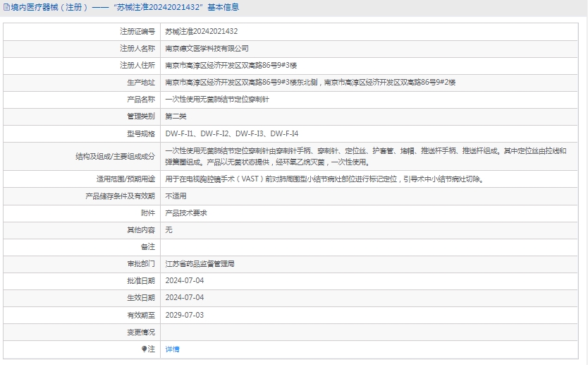The height and width of the screenshot is (365, 588).
Task: Click the 第二类 management category value
Action: (x=176, y=116)
